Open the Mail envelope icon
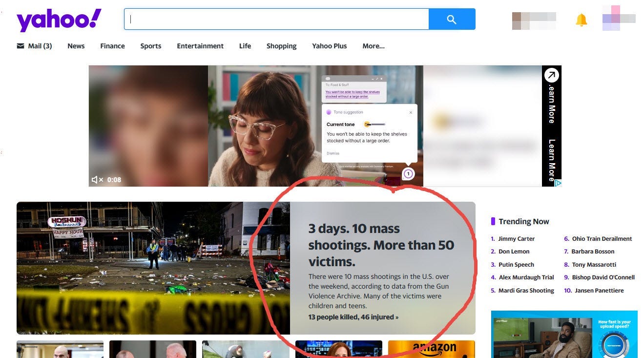This screenshot has width=644, height=358. [x=21, y=46]
